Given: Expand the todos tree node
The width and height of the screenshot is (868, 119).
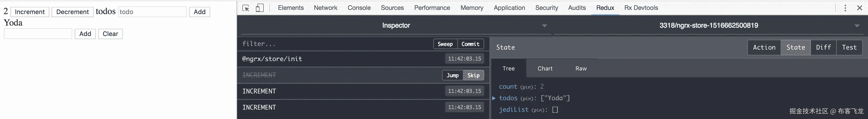Looking at the screenshot, I should pos(494,98).
